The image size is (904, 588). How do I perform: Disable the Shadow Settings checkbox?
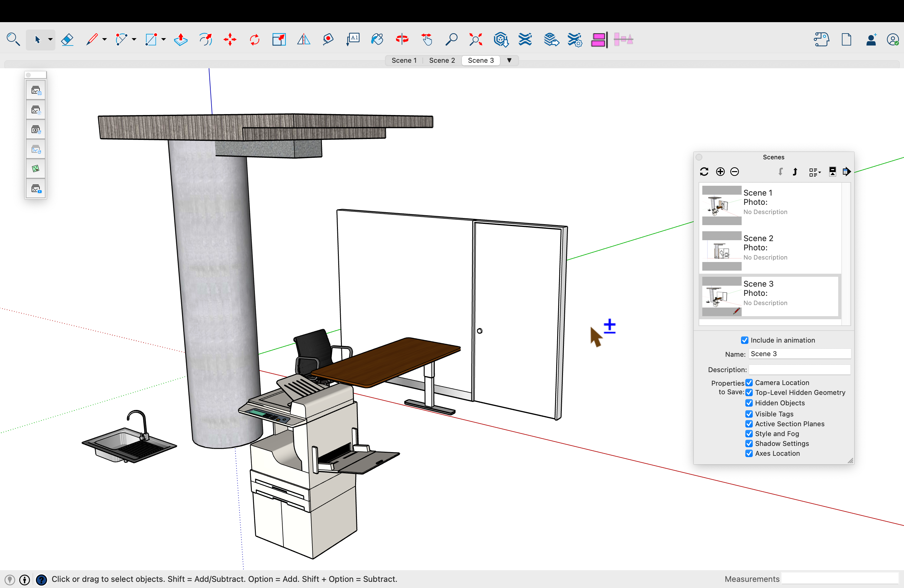click(x=749, y=443)
